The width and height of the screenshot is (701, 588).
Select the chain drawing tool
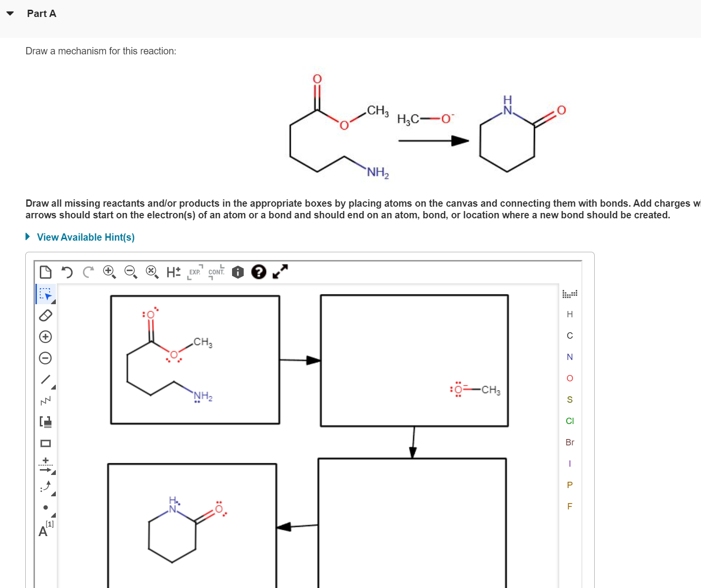tap(45, 400)
